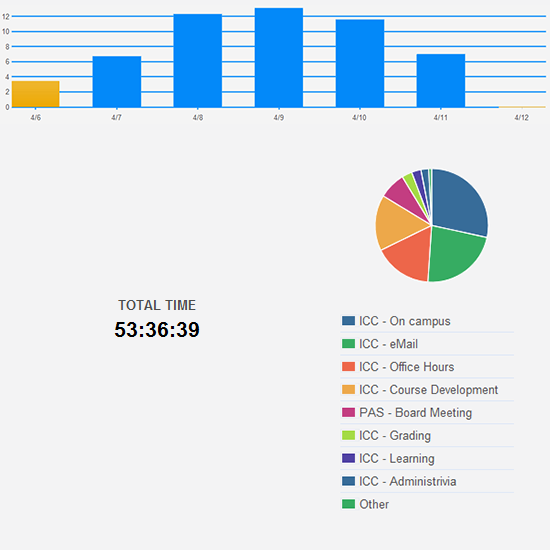This screenshot has width=550, height=550.
Task: Click the 4/10 bar
Action: coord(360,63)
